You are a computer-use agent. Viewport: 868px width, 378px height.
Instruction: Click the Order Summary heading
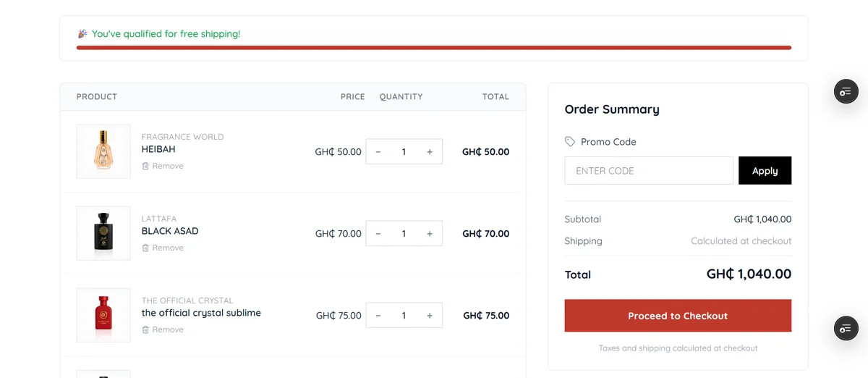(x=612, y=109)
